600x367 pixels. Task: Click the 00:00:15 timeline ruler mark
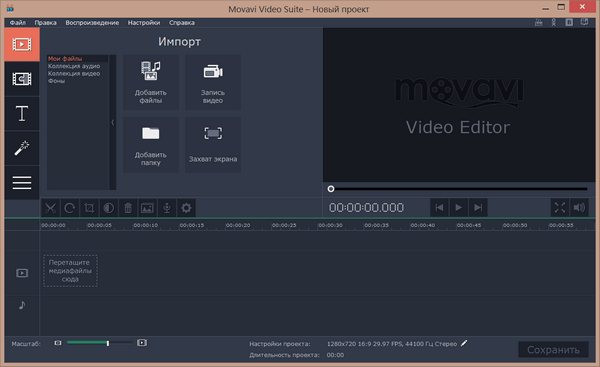pyautogui.click(x=192, y=225)
